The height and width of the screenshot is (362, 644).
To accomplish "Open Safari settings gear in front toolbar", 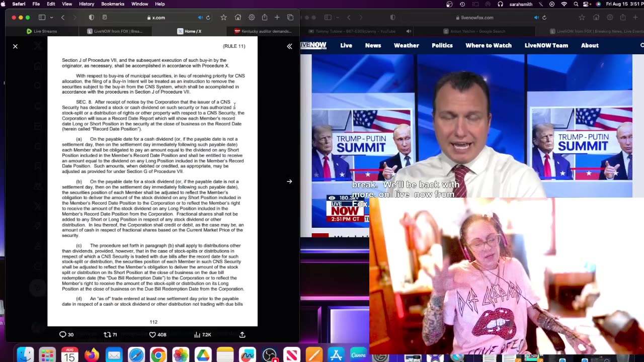I will click(252, 18).
